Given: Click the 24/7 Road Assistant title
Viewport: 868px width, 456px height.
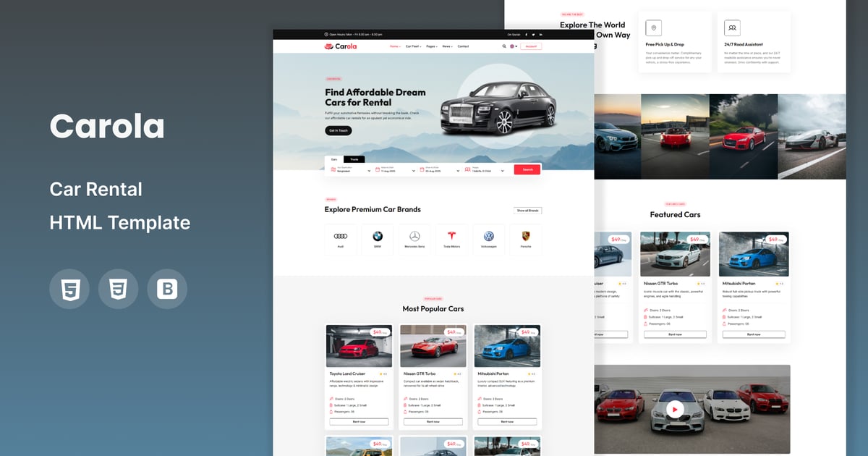Looking at the screenshot, I should (x=744, y=44).
